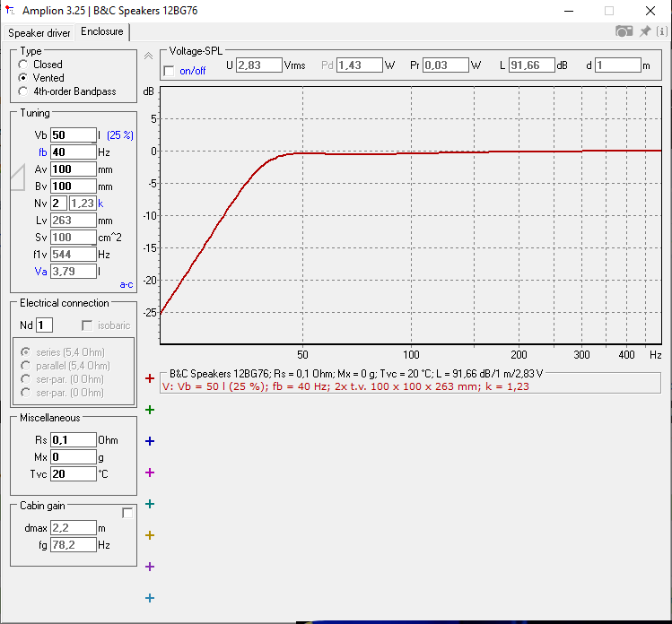This screenshot has height=624, width=672.
Task: Click the light blue plus curve slot
Action: click(x=150, y=598)
